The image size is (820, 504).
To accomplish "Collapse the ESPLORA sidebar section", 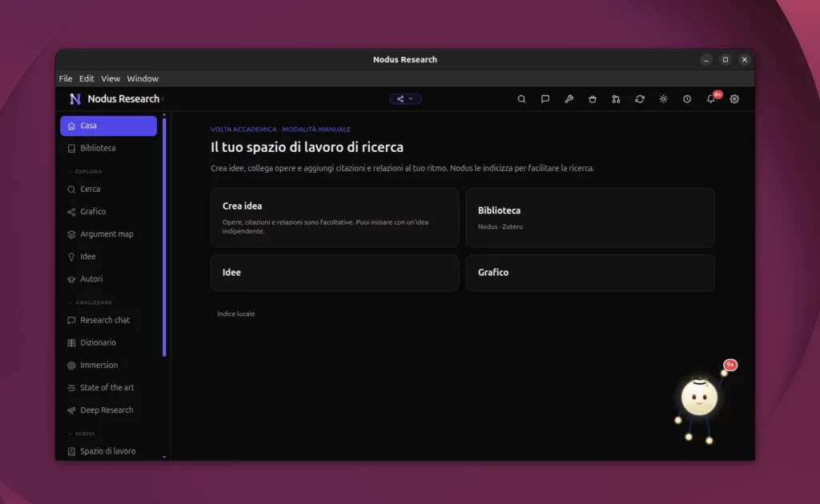I will [x=85, y=171].
